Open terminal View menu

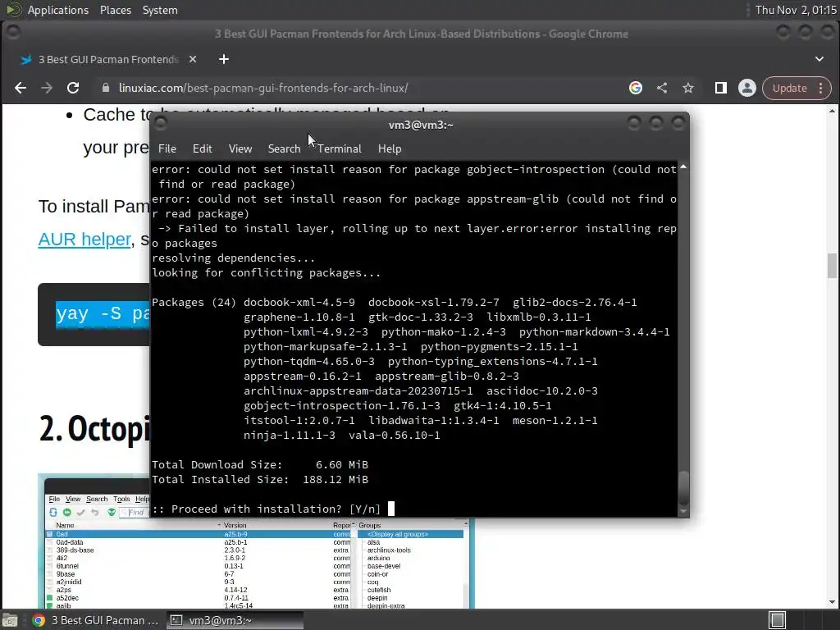point(240,148)
